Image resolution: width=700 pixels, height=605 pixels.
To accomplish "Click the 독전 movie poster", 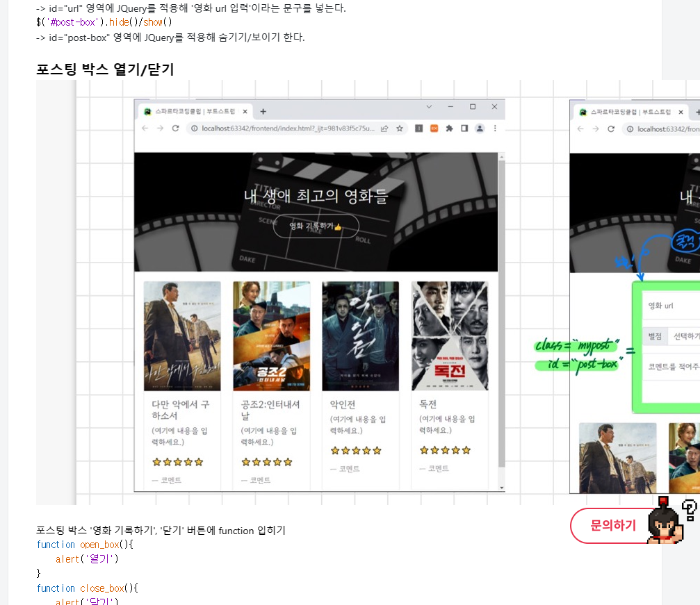I will pos(450,336).
